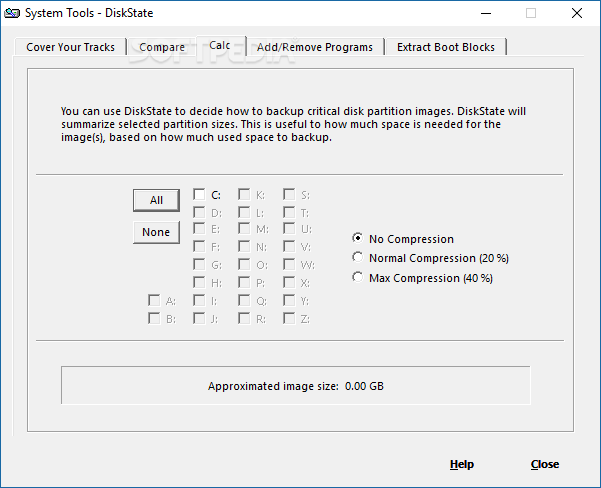This screenshot has height=488, width=601.
Task: Toggle the T: drive checkbox
Action: 289,212
